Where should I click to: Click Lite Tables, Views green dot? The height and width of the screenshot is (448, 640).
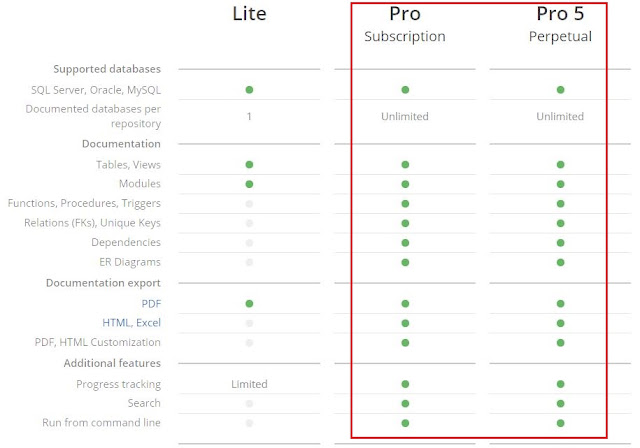click(249, 164)
